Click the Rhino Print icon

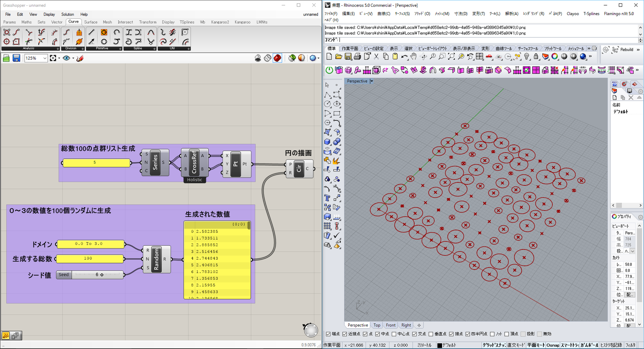click(357, 57)
